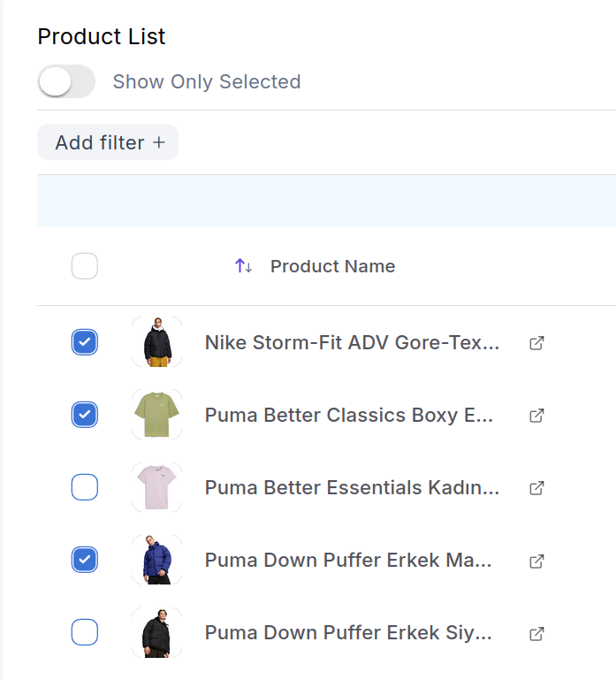The height and width of the screenshot is (680, 616).
Task: Open external link for Puma Better Classics Boxy
Action: coord(536,416)
